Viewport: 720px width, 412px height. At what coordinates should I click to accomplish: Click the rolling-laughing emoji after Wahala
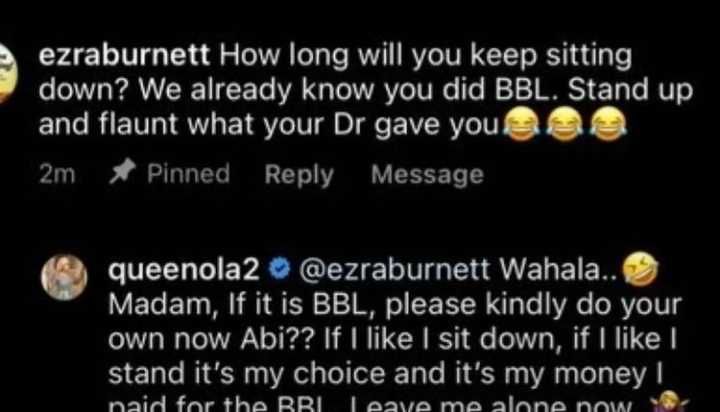tap(641, 269)
